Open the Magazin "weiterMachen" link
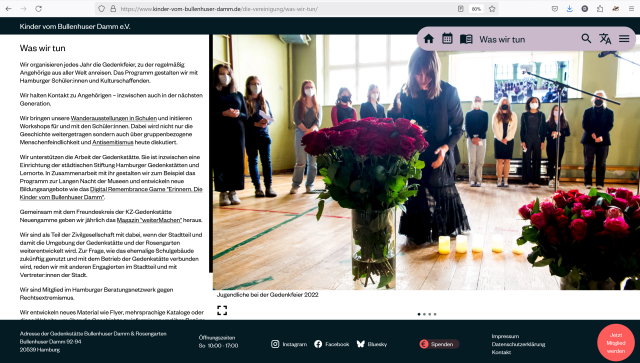Image resolution: width=640 pixels, height=363 pixels. 149,220
